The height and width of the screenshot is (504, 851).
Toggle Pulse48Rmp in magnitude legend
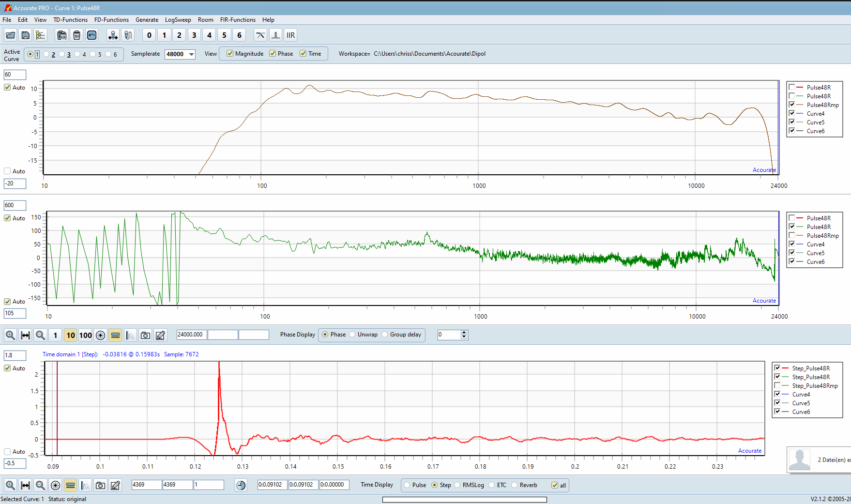coord(792,105)
